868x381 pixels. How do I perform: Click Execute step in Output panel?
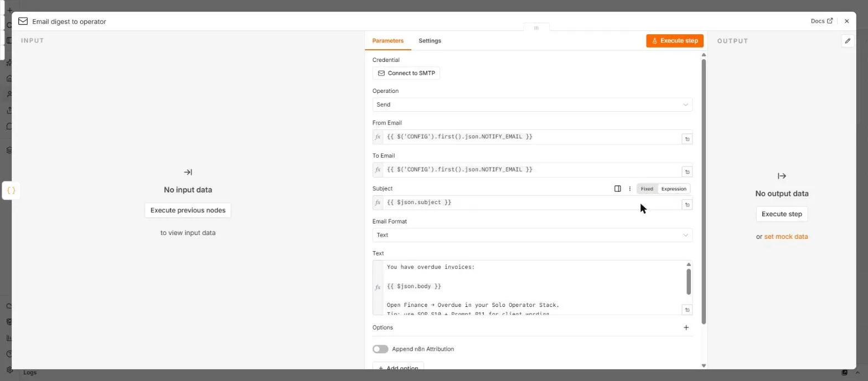[782, 214]
